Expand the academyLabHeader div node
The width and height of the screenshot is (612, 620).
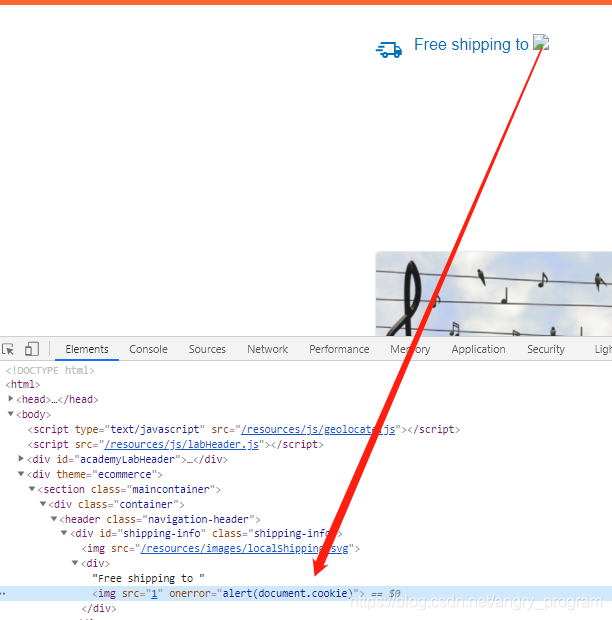(x=21, y=459)
